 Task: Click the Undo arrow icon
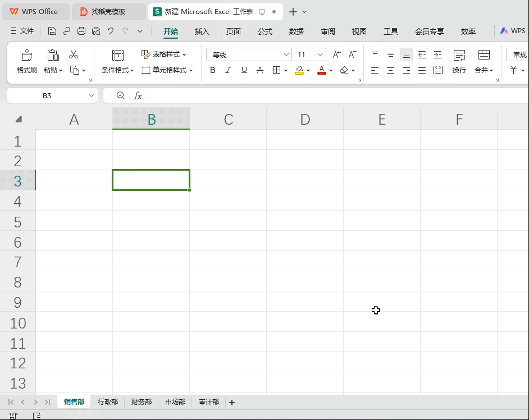click(x=111, y=31)
